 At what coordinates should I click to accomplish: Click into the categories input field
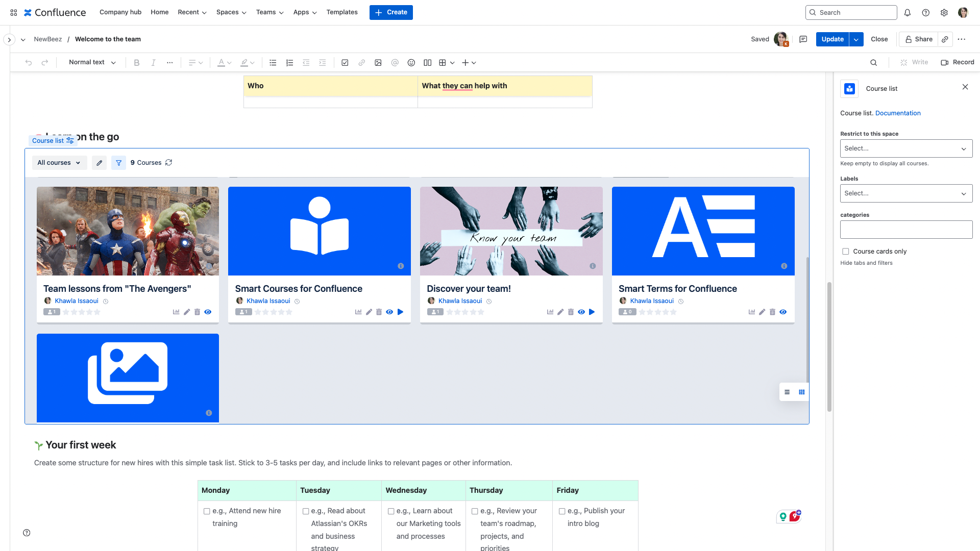906,230
